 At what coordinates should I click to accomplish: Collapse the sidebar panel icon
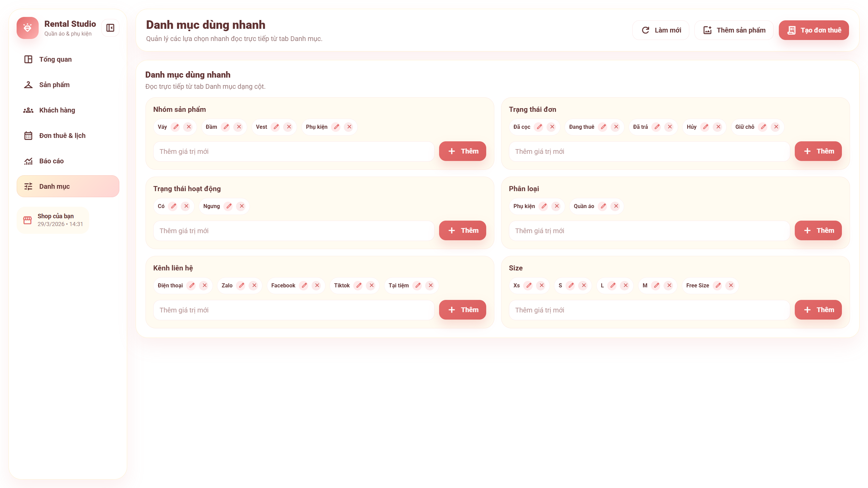tap(110, 28)
